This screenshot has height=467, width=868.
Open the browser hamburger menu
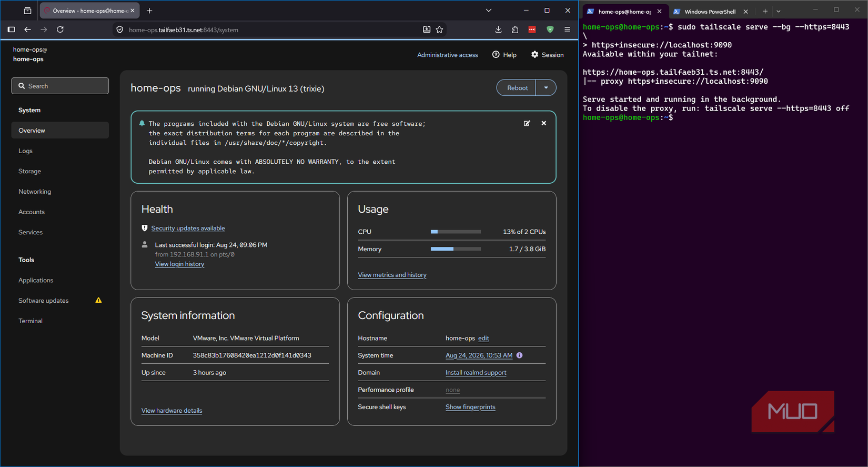click(567, 29)
